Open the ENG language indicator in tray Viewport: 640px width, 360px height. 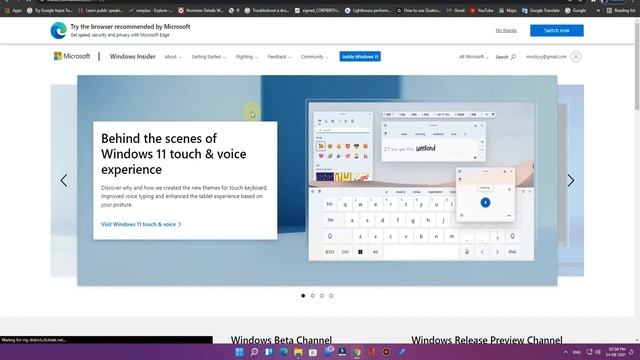[x=577, y=352]
